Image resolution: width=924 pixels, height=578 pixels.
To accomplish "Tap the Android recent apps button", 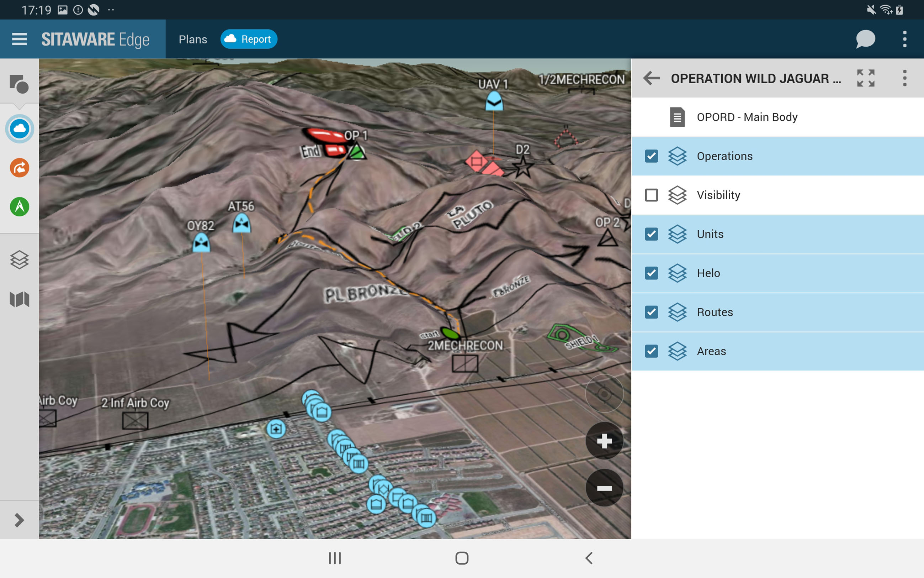I will [335, 558].
